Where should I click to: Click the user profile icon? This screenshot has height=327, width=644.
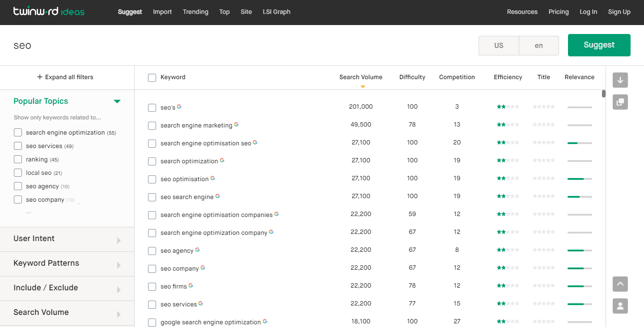620,306
